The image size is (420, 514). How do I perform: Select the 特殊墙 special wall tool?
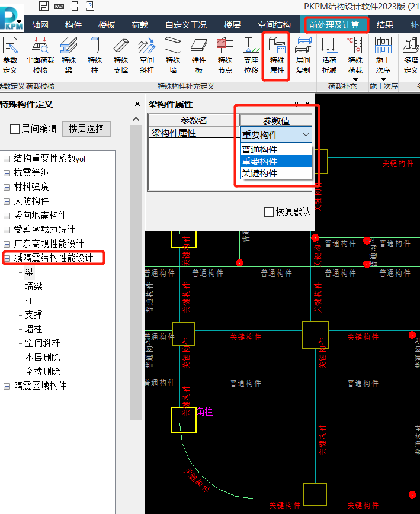pyautogui.click(x=173, y=56)
